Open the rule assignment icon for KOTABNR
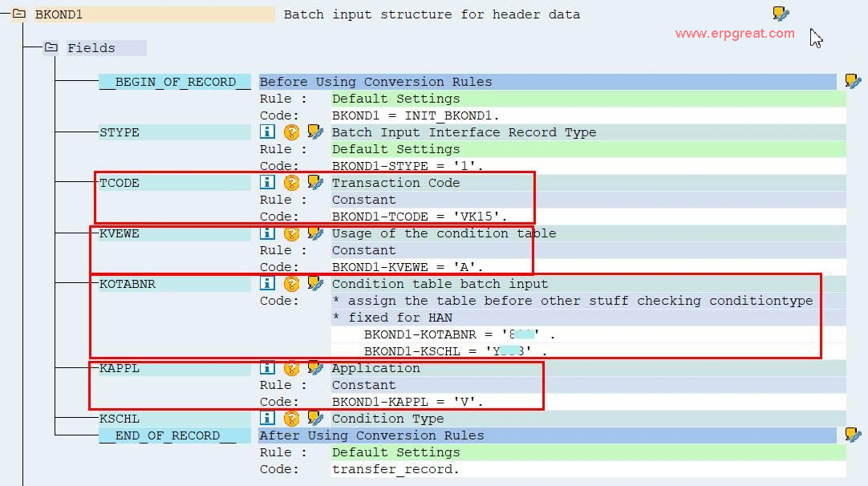The image size is (868, 486). pos(315,283)
